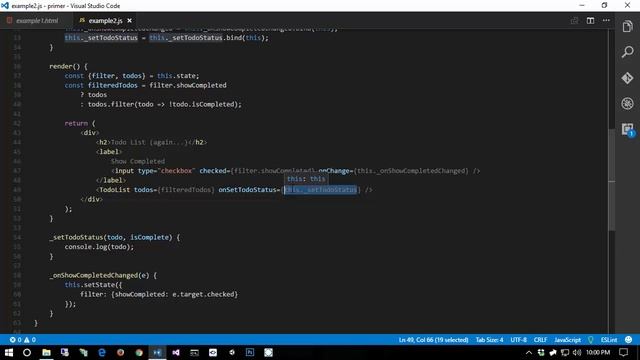Split the editor with the split icon

(x=590, y=20)
